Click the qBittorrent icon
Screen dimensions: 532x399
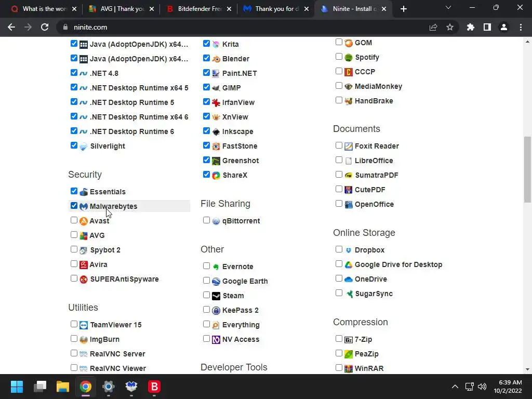(x=216, y=221)
